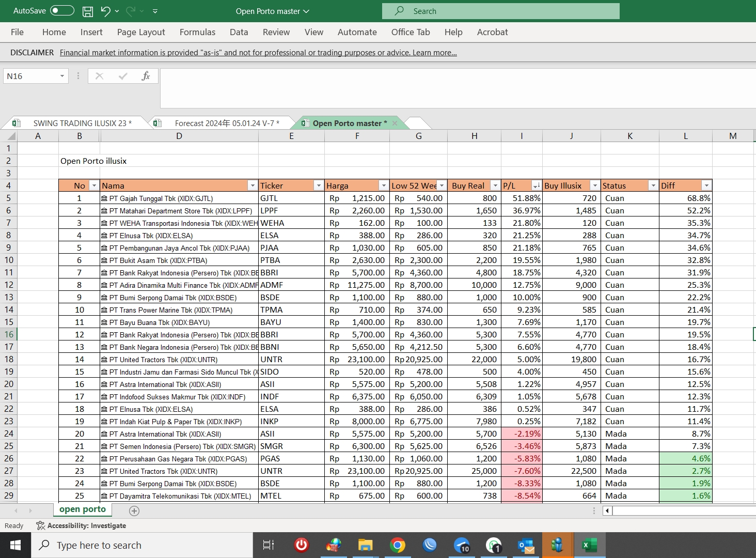
Task: Open the Undo history dropdown arrow
Action: (x=117, y=11)
